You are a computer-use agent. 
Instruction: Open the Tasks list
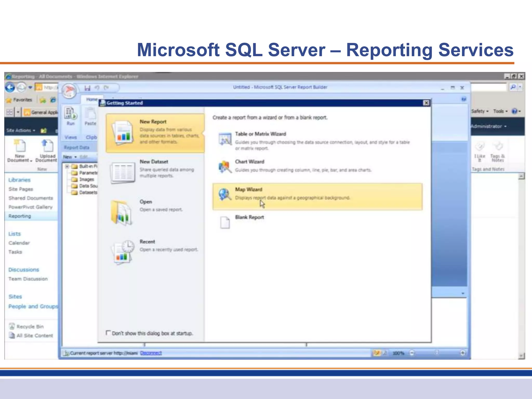tap(15, 252)
